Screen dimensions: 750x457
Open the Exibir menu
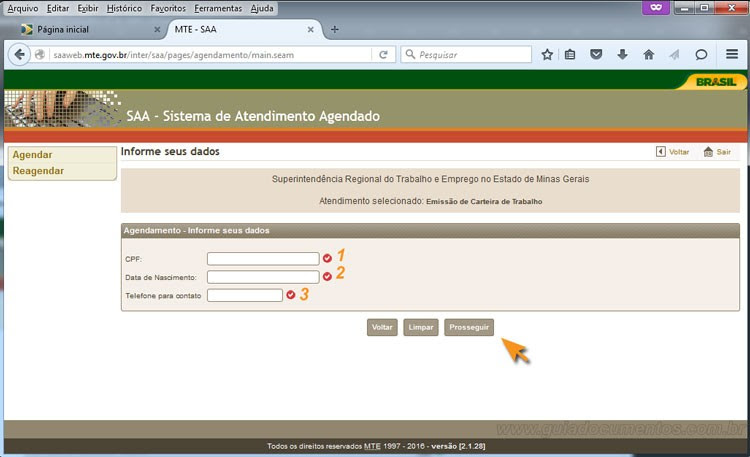(88, 8)
